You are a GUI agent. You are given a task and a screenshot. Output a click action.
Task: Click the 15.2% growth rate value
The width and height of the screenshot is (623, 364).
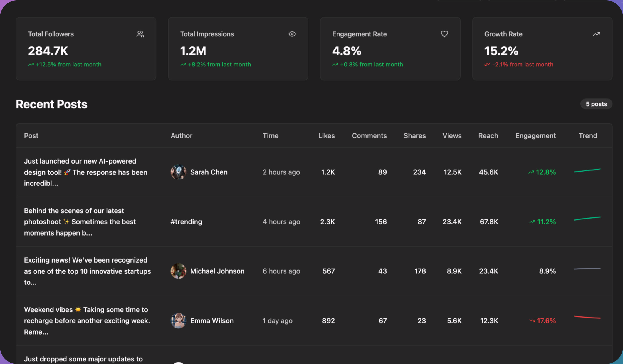click(x=501, y=51)
